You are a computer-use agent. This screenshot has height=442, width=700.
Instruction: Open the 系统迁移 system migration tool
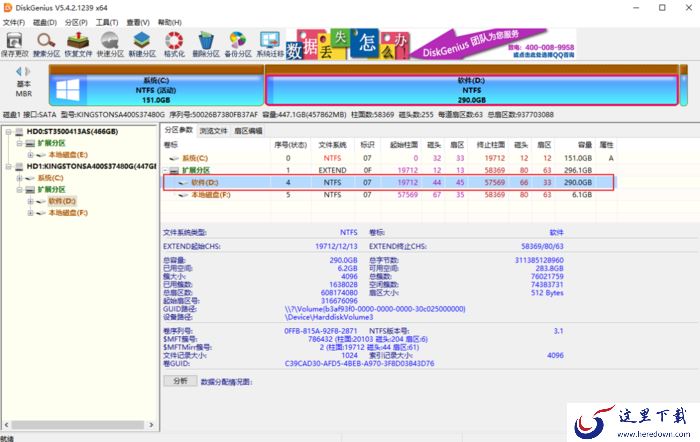click(x=270, y=45)
